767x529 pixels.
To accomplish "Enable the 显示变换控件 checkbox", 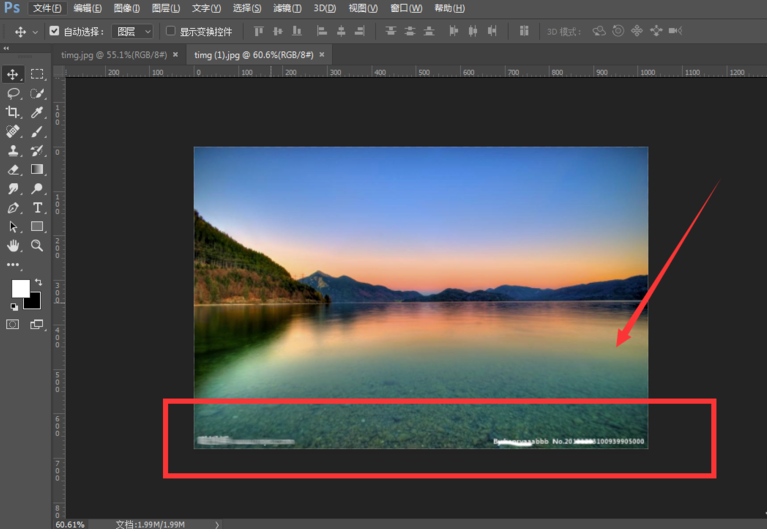I will [x=170, y=32].
